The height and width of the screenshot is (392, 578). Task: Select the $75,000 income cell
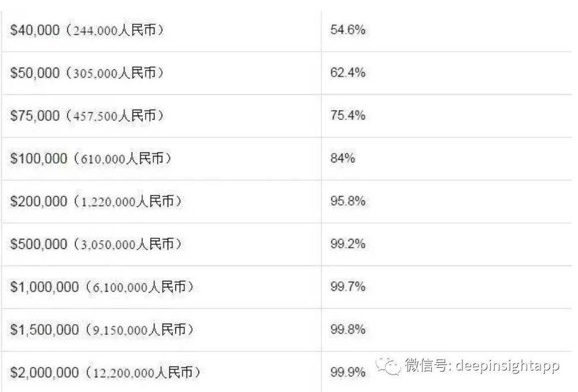click(87, 115)
